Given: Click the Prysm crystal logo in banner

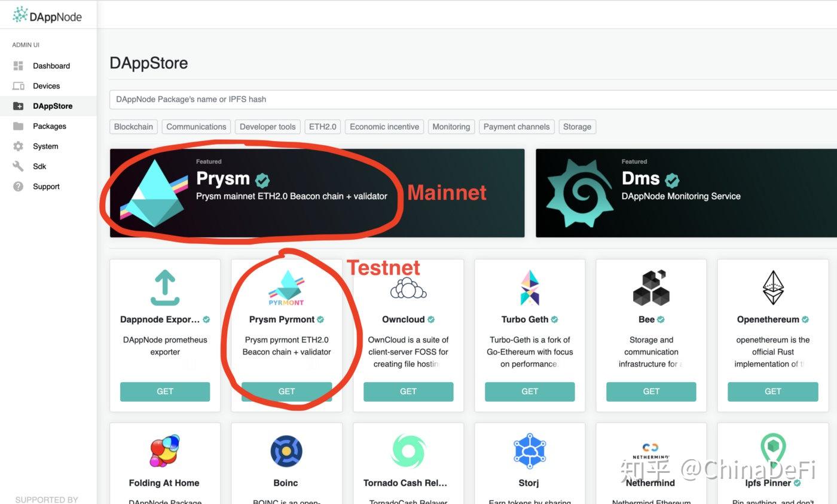Looking at the screenshot, I should (153, 193).
